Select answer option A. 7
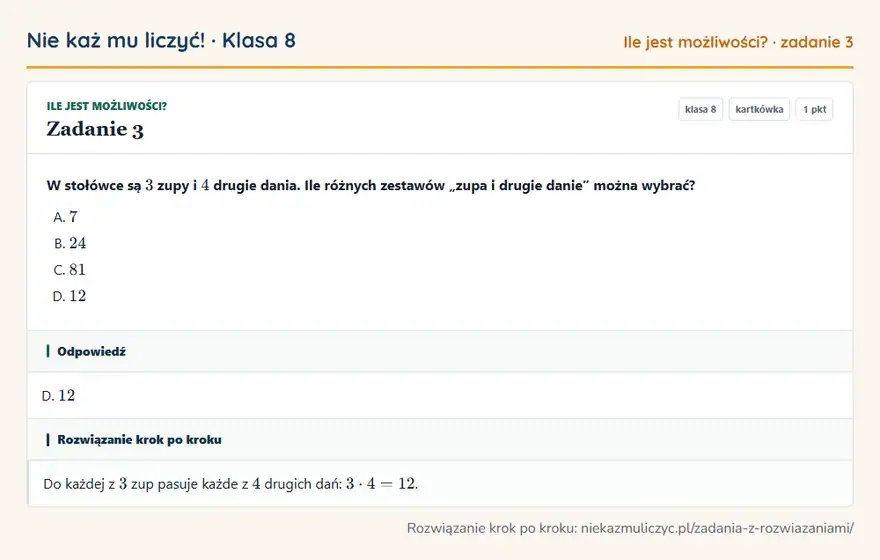Screen dimensions: 880x560 [65, 217]
